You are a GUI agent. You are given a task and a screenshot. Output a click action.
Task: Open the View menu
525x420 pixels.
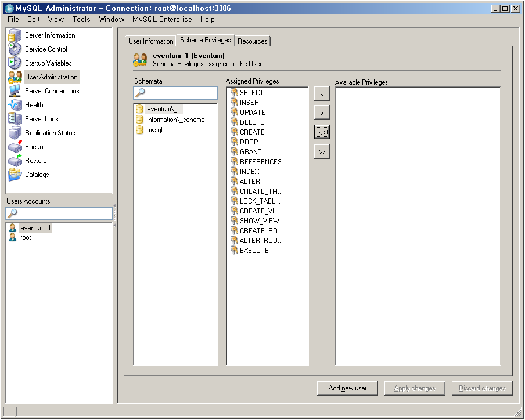click(56, 19)
